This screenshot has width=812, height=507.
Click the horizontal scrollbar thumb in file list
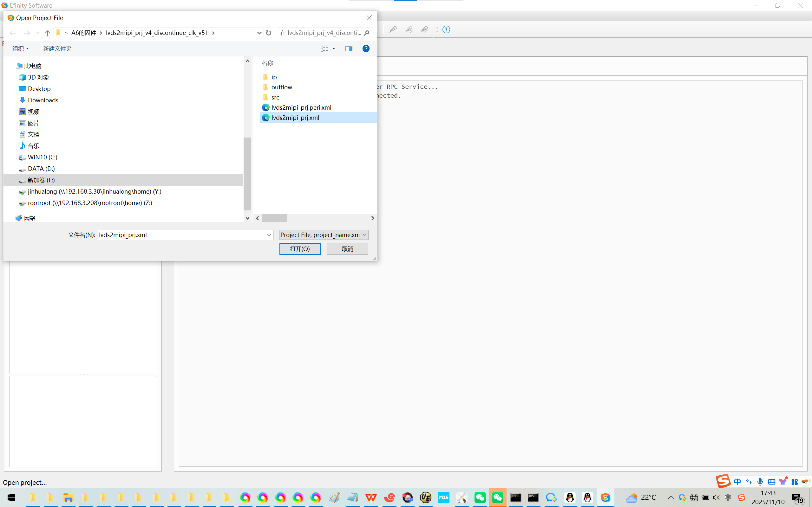(x=274, y=218)
